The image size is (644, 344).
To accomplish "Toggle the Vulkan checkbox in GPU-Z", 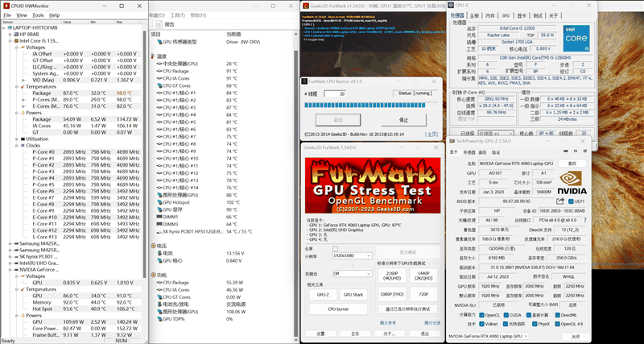I will (x=481, y=324).
